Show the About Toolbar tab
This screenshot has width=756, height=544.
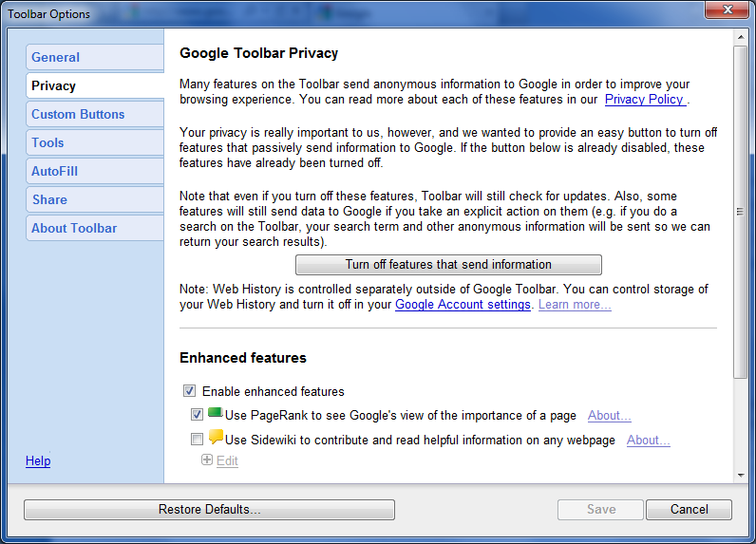pyautogui.click(x=94, y=228)
